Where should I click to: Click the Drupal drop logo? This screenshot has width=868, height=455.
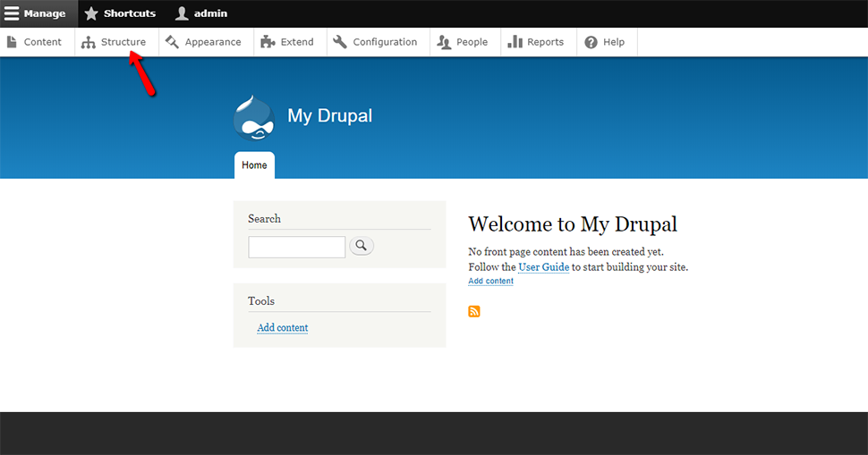click(254, 118)
